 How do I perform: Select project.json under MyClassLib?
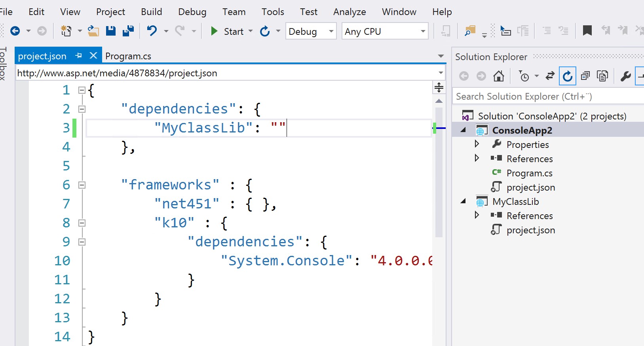(531, 230)
